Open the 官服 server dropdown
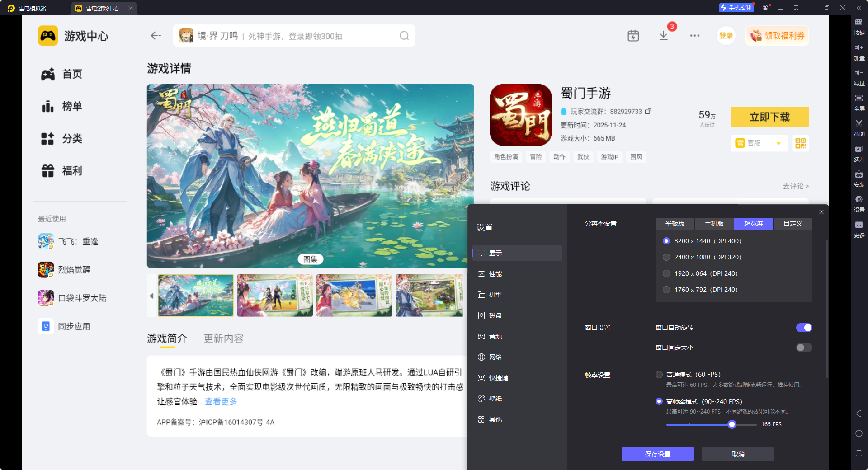The image size is (868, 470). click(x=759, y=143)
